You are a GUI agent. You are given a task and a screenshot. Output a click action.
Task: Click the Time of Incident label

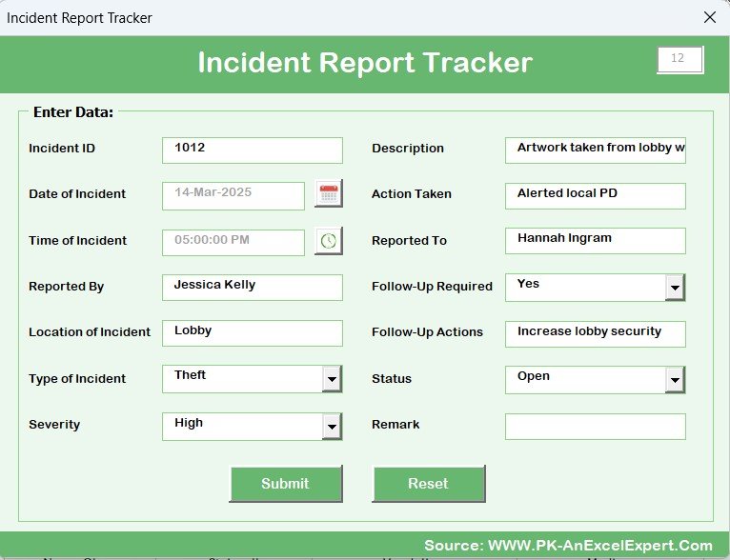click(x=78, y=240)
